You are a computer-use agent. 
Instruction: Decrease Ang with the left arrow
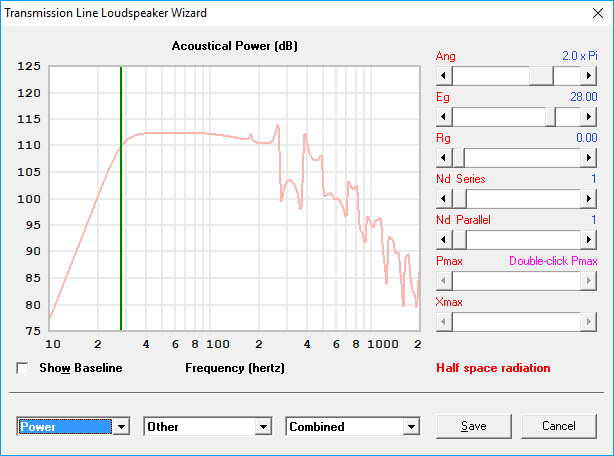[x=444, y=76]
